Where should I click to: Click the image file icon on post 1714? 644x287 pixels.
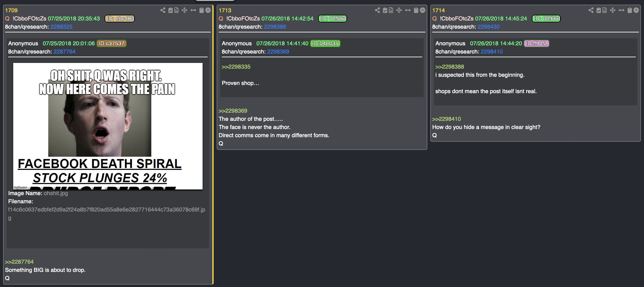coord(605,10)
